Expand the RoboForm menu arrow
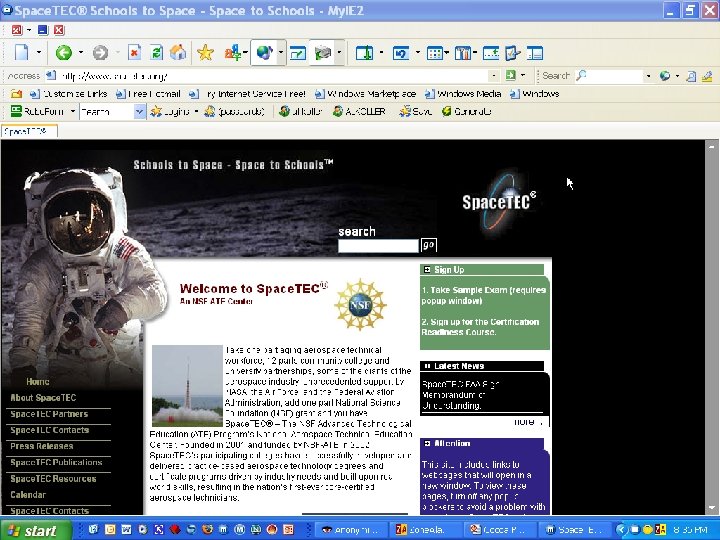The image size is (720, 540). pos(72,111)
